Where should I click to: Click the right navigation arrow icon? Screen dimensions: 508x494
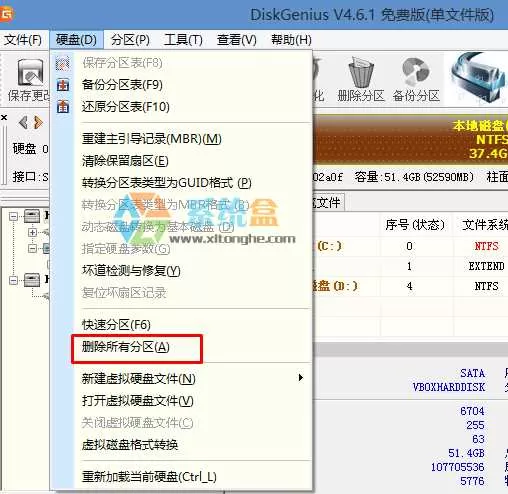tap(39, 122)
